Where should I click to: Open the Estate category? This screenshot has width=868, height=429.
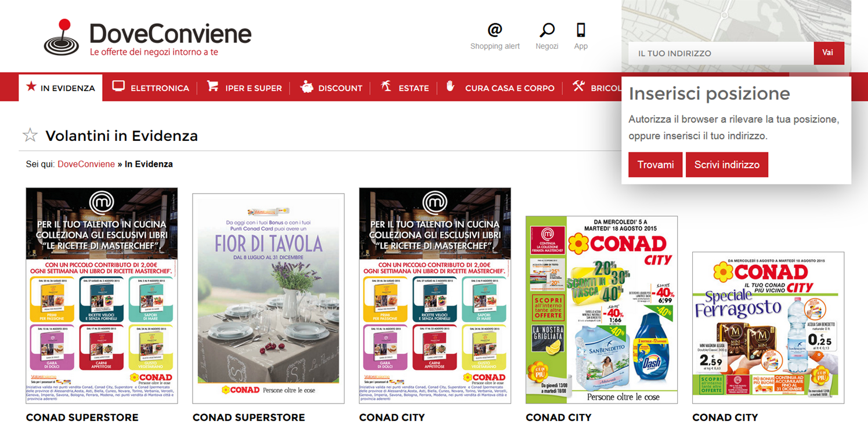pos(404,88)
